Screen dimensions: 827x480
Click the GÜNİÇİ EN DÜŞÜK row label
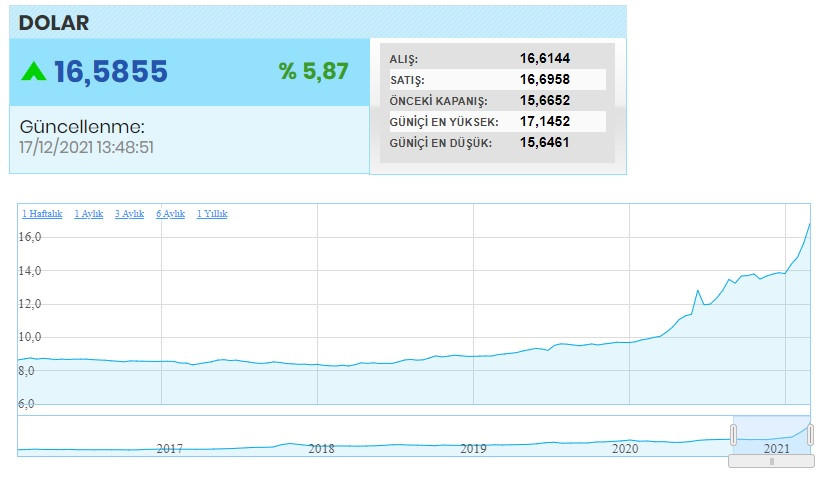coord(440,143)
